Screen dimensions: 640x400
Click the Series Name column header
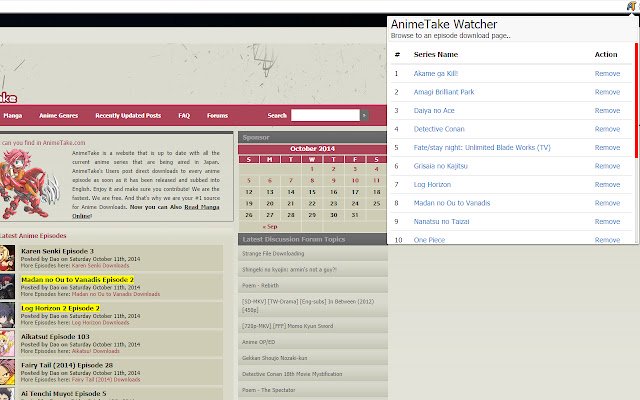[436, 54]
